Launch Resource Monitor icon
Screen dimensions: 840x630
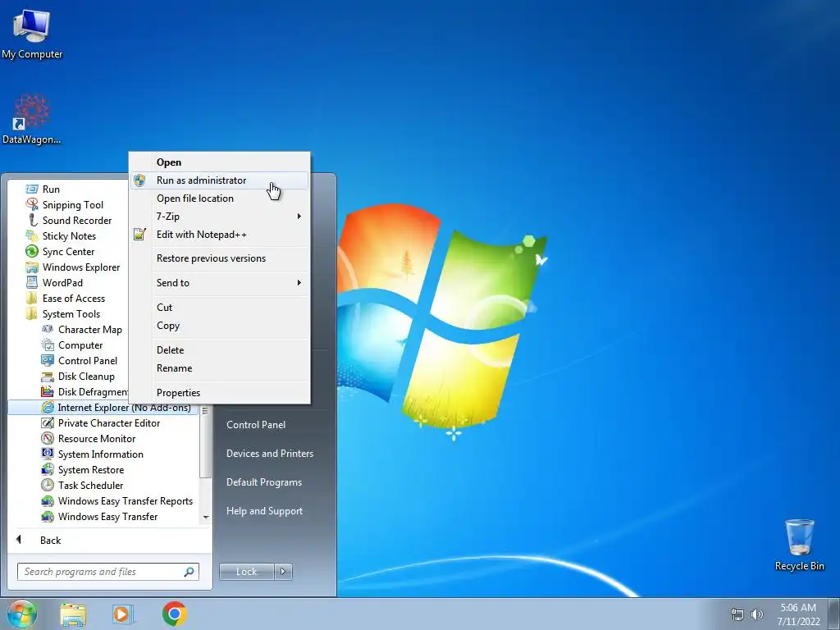[48, 438]
